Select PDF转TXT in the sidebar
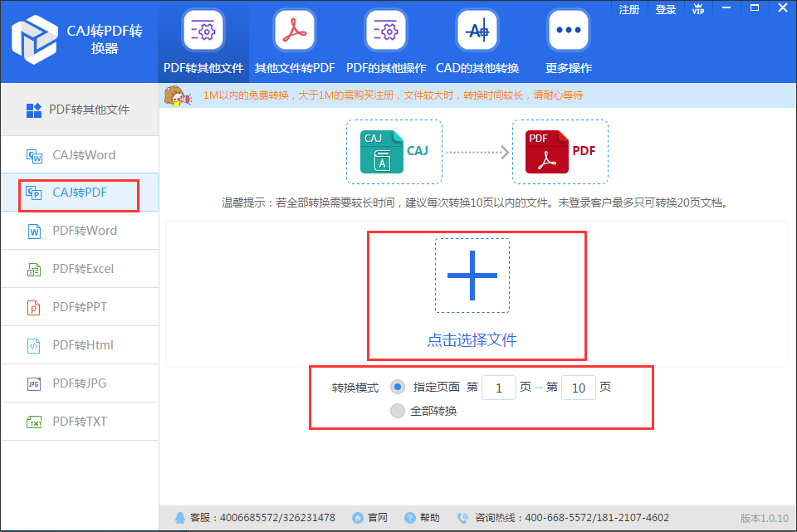The image size is (797, 532). (x=80, y=422)
